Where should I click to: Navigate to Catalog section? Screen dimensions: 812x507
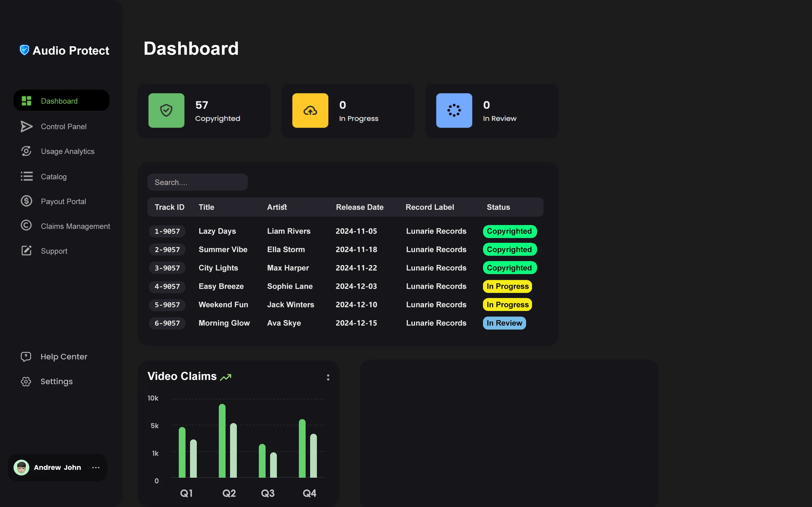coord(53,176)
